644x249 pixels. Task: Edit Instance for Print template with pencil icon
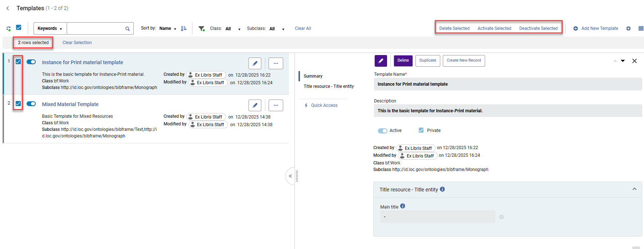255,63
